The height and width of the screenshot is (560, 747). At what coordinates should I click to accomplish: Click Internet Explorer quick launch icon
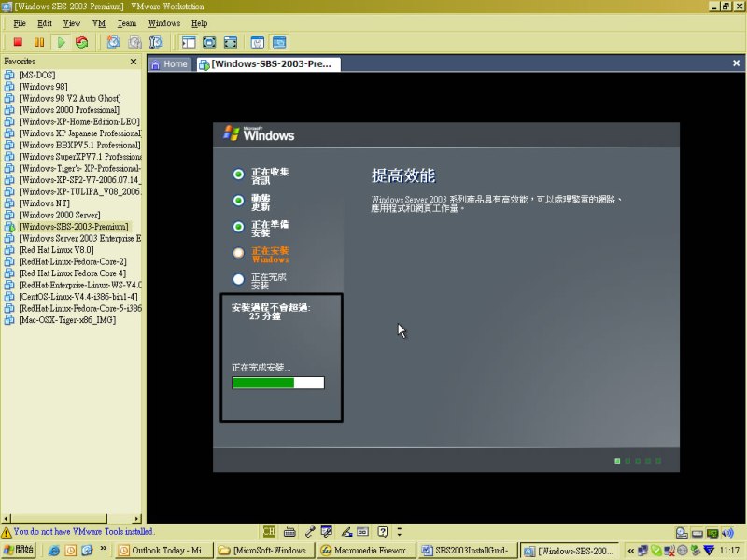click(x=53, y=551)
